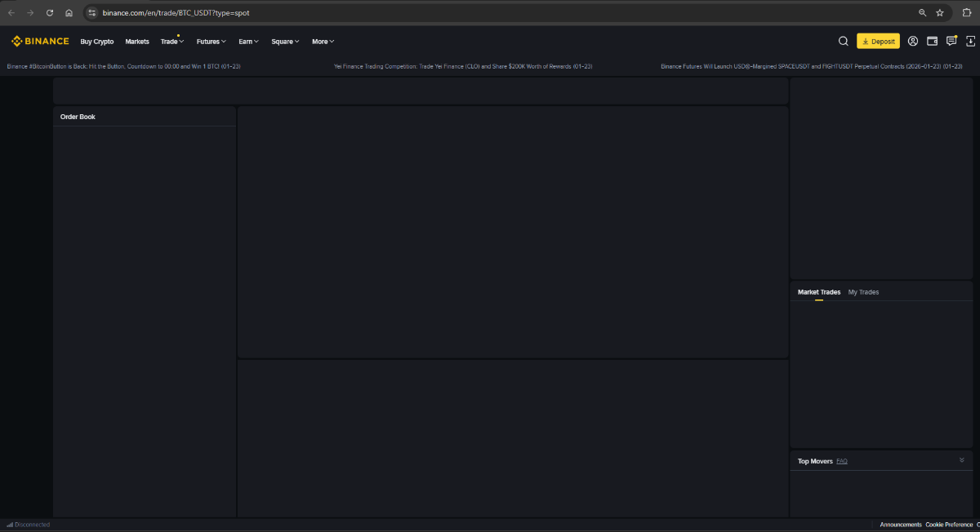The height and width of the screenshot is (532, 980).
Task: Open the Cookie Preference link
Action: pos(949,525)
